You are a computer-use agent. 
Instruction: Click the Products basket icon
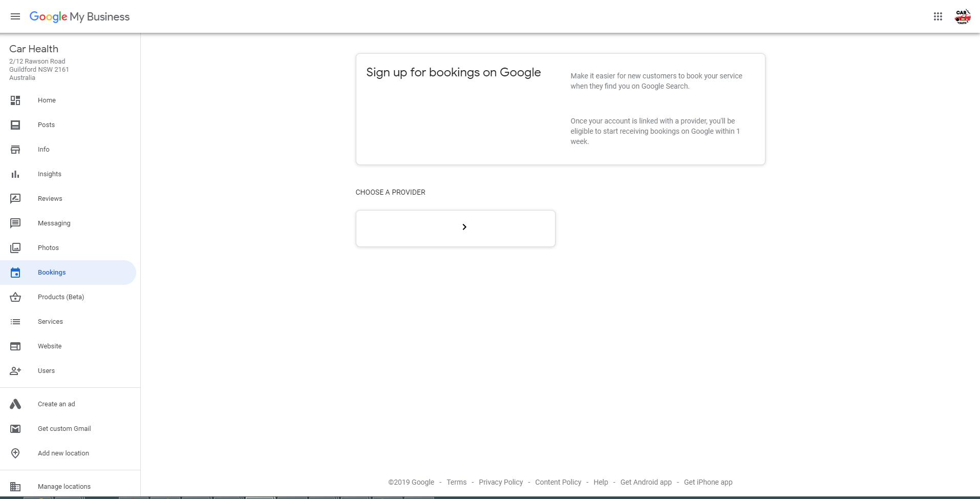click(15, 297)
